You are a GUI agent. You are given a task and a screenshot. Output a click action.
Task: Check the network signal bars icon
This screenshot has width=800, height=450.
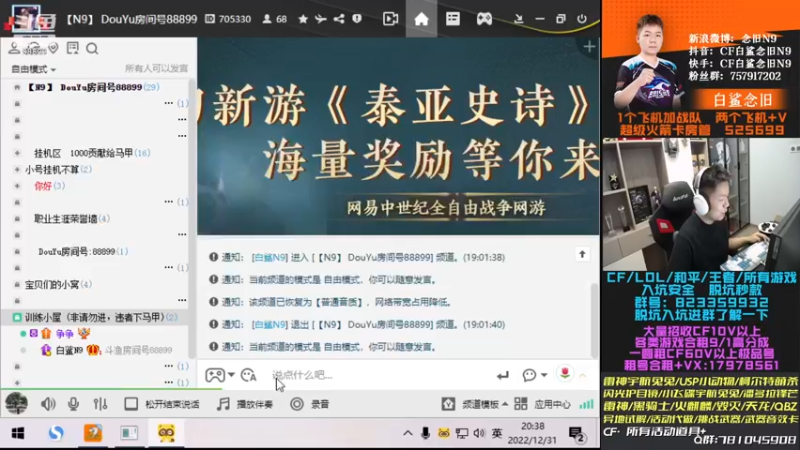point(586,404)
